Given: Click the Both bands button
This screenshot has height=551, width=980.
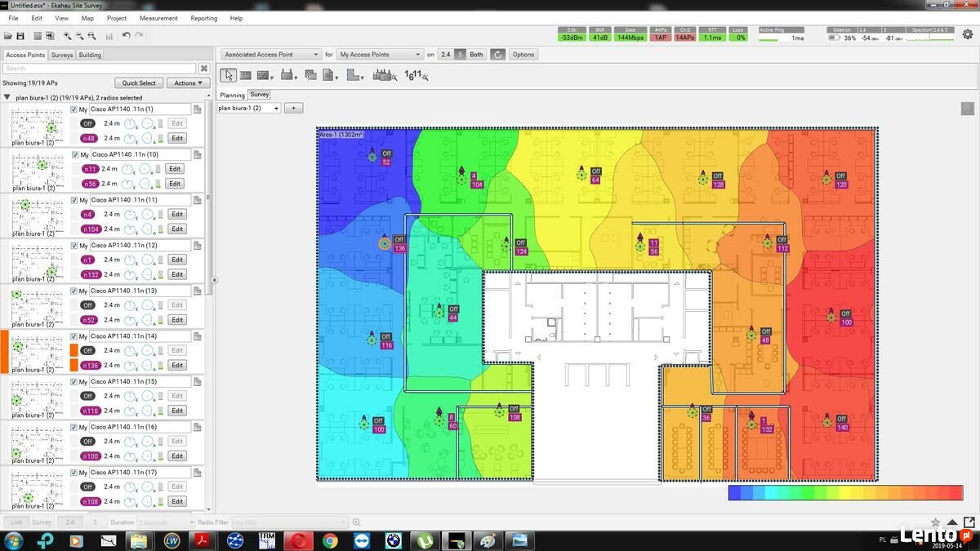Looking at the screenshot, I should [476, 55].
